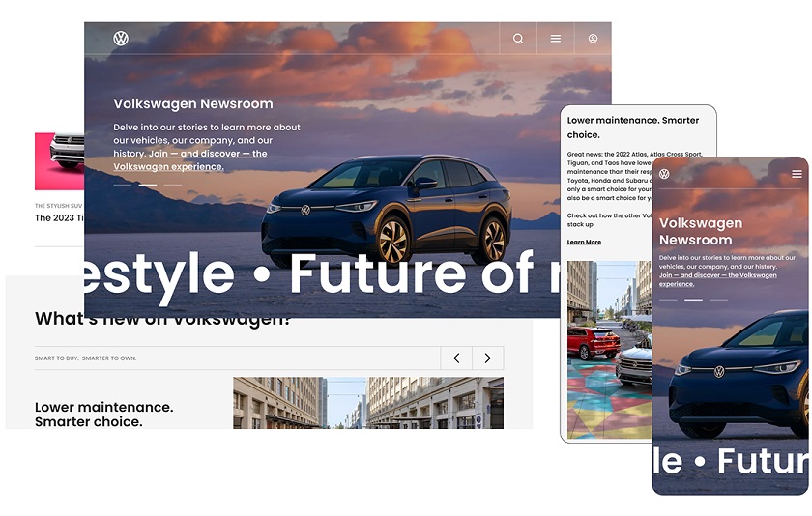Open 'Lower maintenance. Smarter choice.' desktop headline
The width and height of the screenshot is (812, 516).
tap(103, 415)
